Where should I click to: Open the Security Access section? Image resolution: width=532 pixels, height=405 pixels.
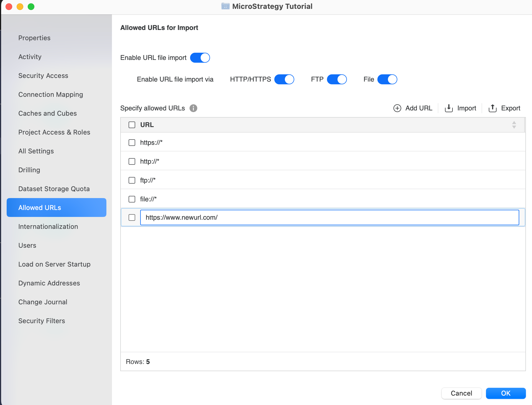43,76
